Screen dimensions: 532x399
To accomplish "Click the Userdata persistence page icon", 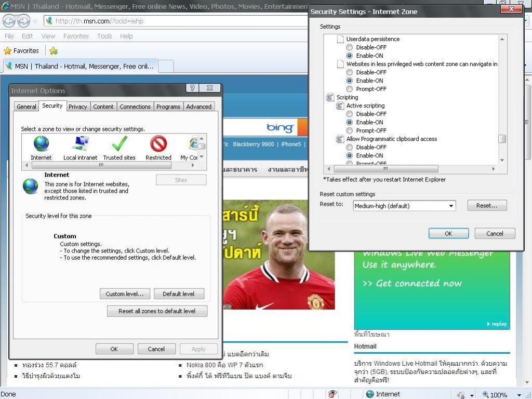I will tap(340, 39).
